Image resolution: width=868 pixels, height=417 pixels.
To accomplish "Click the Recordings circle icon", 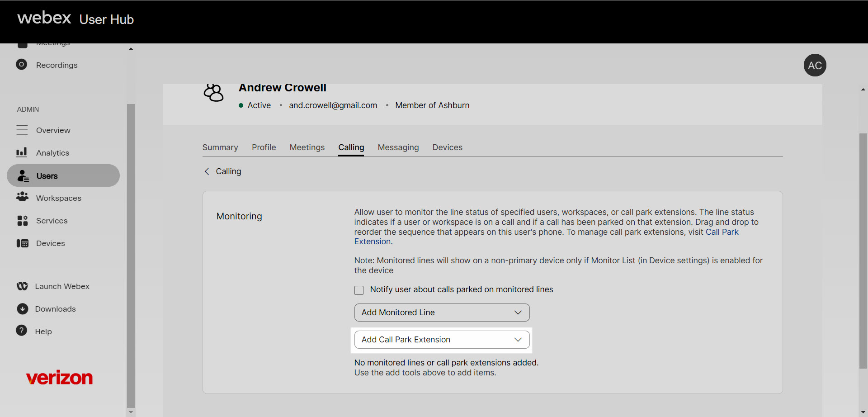I will [x=21, y=65].
